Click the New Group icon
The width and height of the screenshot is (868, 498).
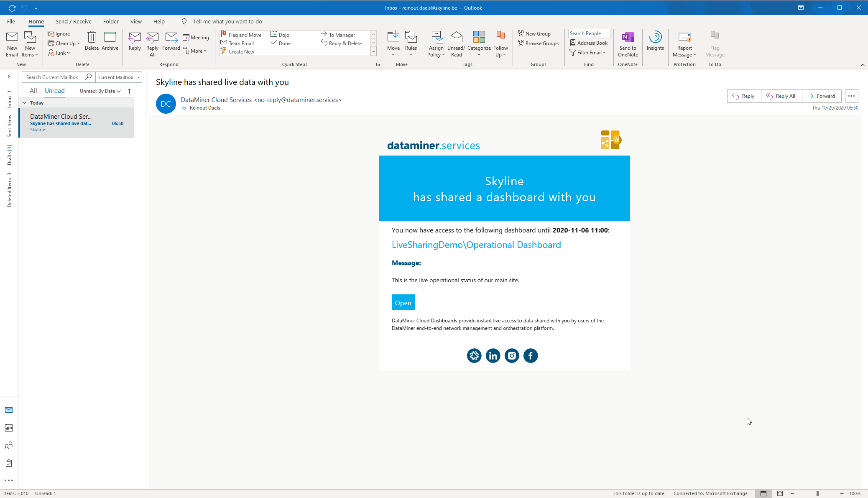(x=521, y=33)
